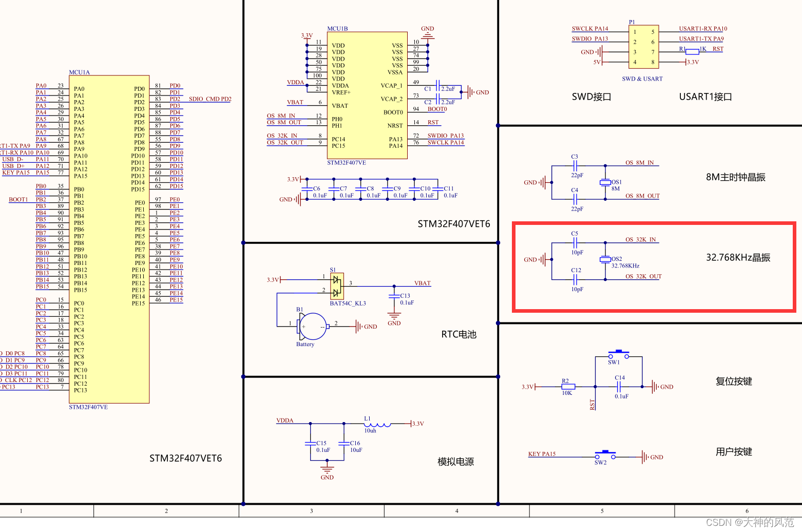
Task: Click the '10uh' value under L1
Action: [x=370, y=431]
